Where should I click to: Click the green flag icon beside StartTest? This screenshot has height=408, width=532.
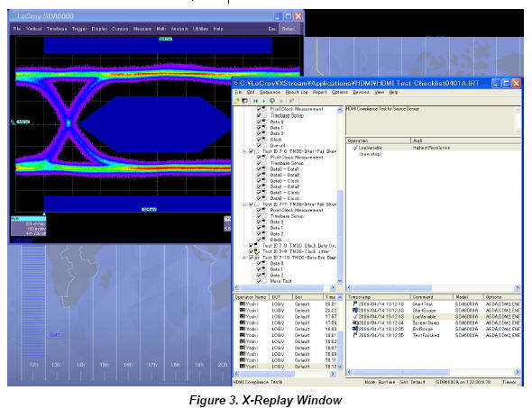pos(355,304)
